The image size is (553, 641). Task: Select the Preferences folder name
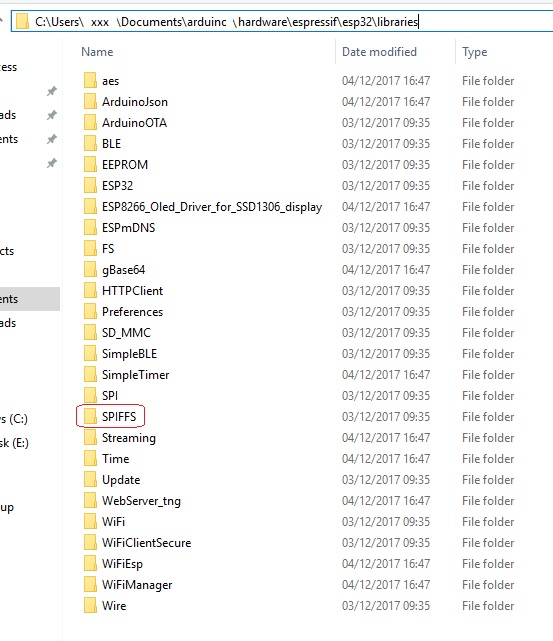(x=132, y=312)
